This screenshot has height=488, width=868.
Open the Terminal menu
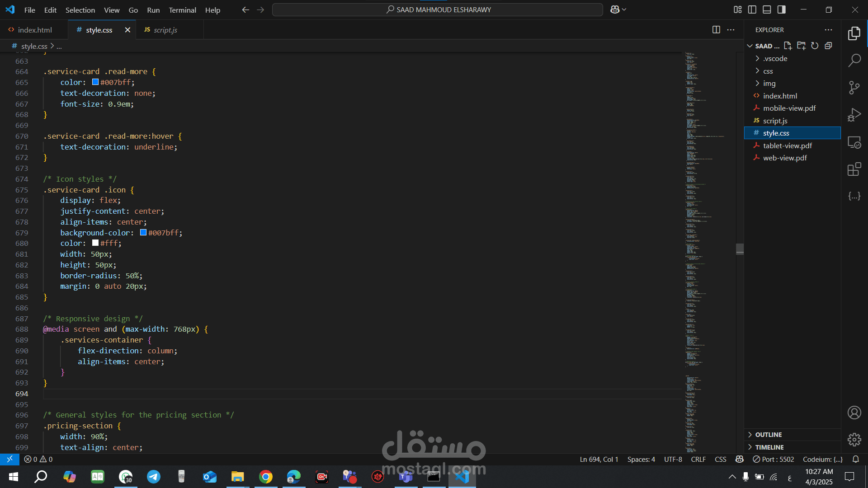tap(182, 10)
